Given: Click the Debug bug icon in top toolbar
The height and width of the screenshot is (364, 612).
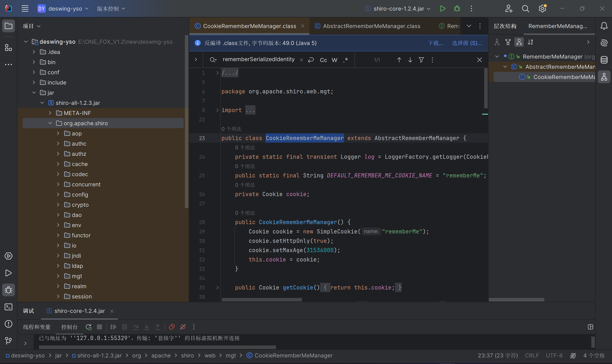Looking at the screenshot, I should [x=457, y=8].
